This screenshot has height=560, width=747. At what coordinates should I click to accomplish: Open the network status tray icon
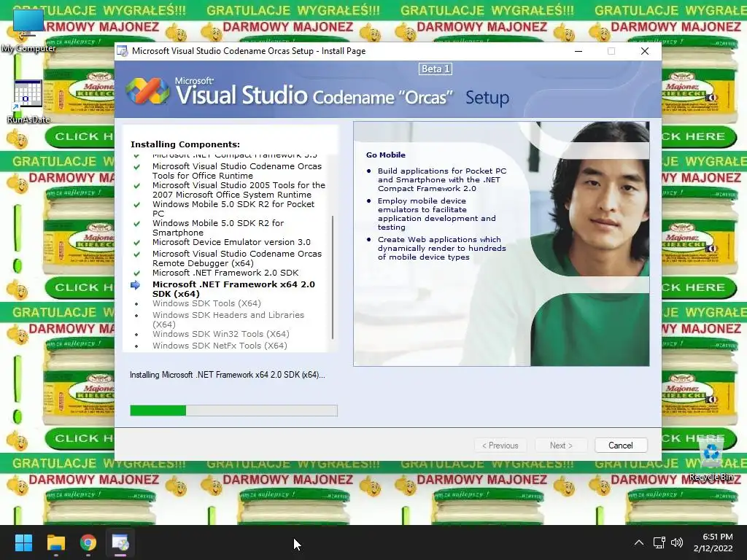click(x=659, y=542)
